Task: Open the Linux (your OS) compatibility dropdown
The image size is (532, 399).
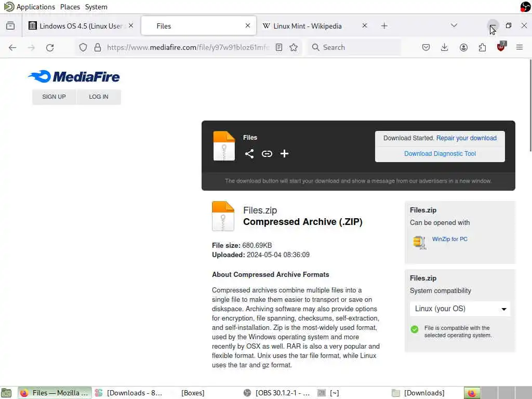Action: (460, 309)
